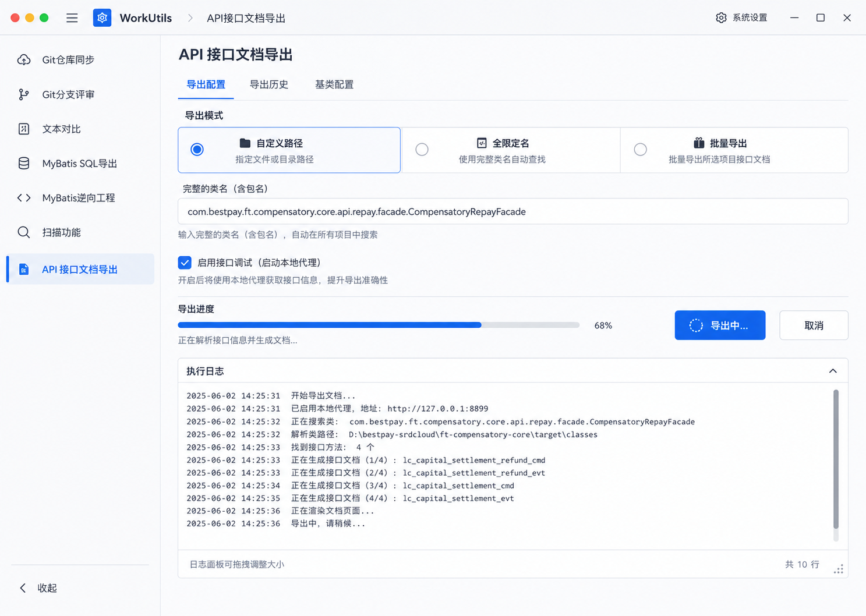Click the 文本对比 document icon
The width and height of the screenshot is (866, 616).
tap(24, 129)
